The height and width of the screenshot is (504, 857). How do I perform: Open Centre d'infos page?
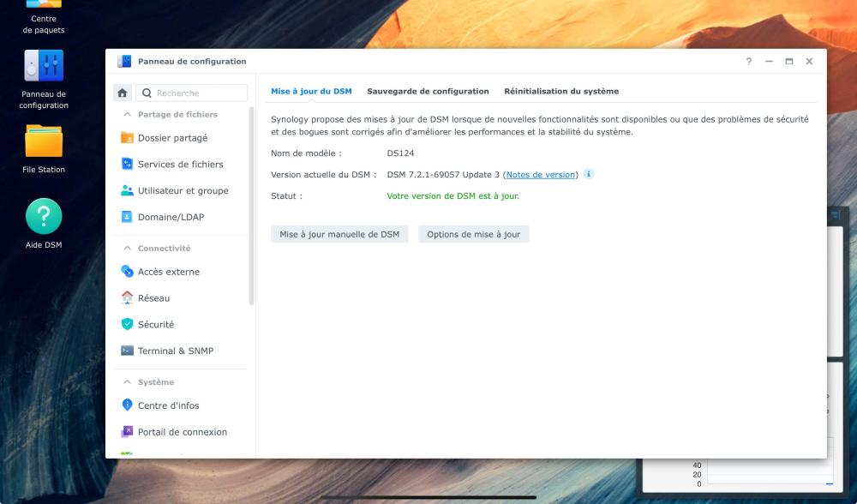click(x=168, y=405)
